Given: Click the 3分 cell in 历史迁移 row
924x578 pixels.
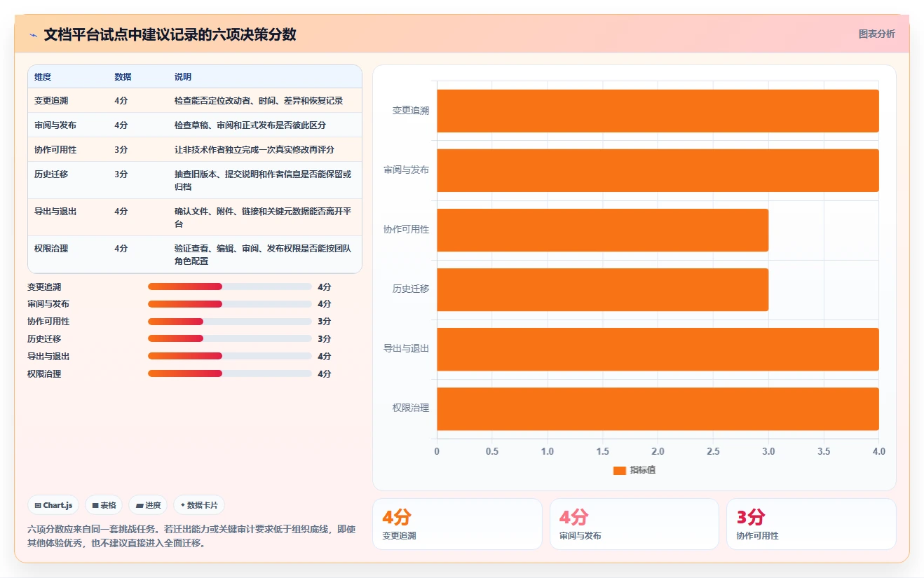Looking at the screenshot, I should [121, 174].
